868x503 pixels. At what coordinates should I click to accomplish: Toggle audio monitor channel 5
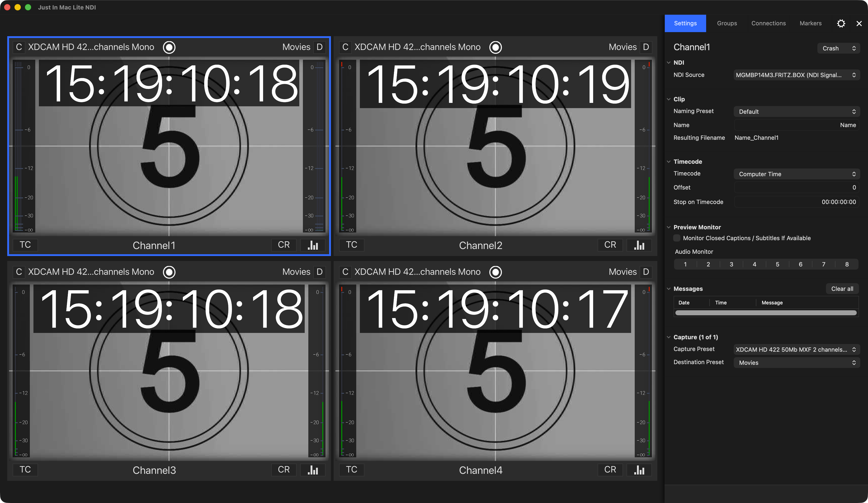777,265
